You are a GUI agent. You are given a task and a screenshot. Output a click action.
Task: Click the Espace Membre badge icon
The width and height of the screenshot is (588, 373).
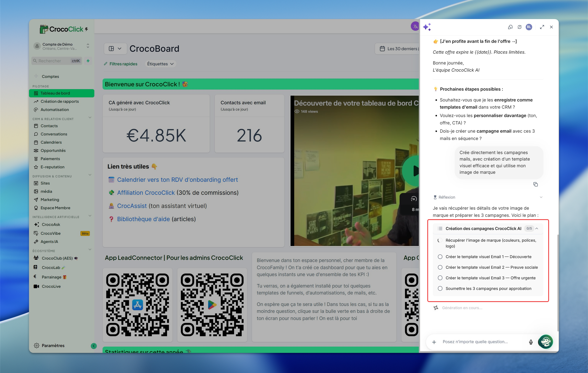tap(36, 208)
